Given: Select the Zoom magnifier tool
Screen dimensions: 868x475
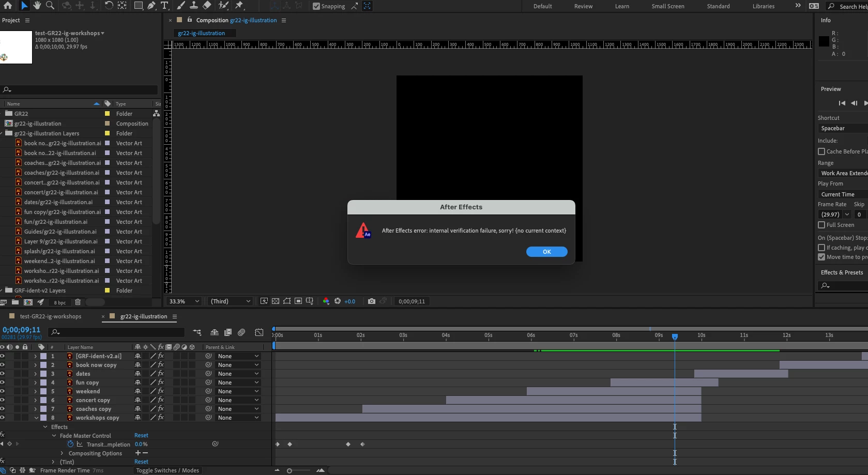Looking at the screenshot, I should (50, 6).
